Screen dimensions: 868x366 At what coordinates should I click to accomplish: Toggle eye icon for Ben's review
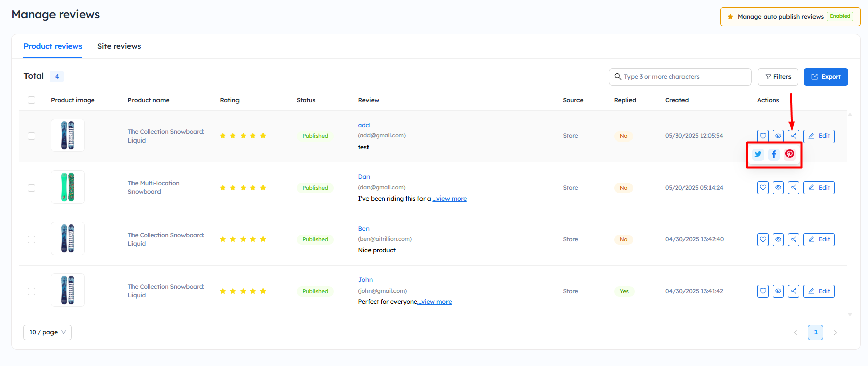(x=778, y=239)
